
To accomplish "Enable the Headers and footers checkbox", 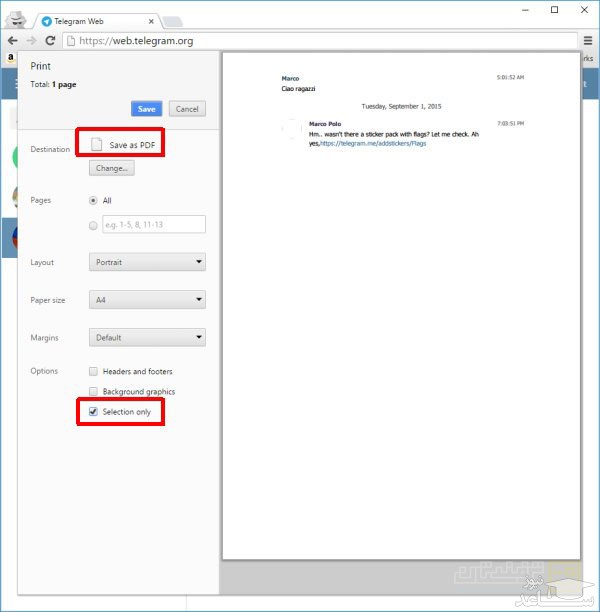I will pos(94,372).
